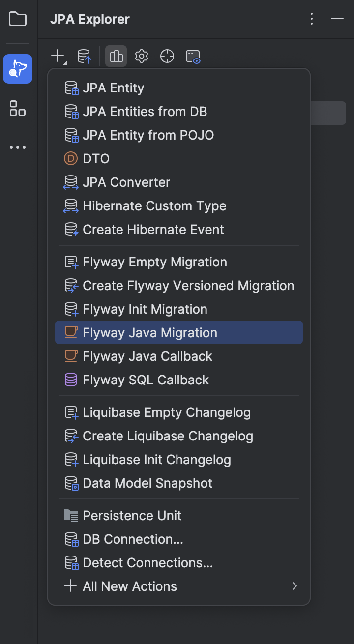Viewport: 354px width, 644px height.
Task: Toggle the preview eye window icon
Action: (x=193, y=57)
